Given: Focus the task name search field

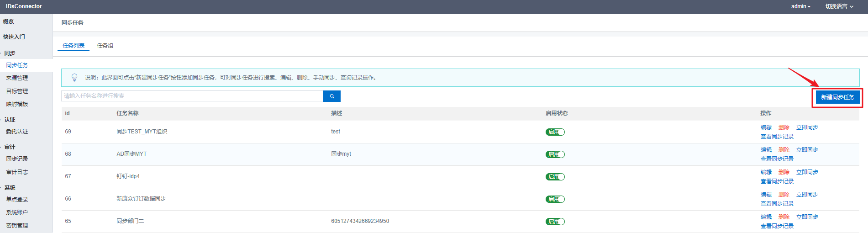Looking at the screenshot, I should click(192, 96).
